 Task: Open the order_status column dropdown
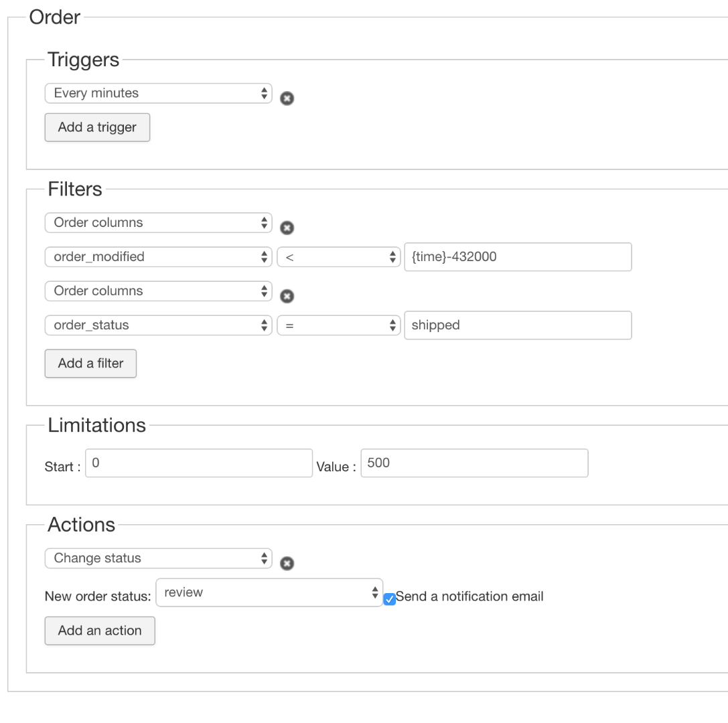(158, 325)
